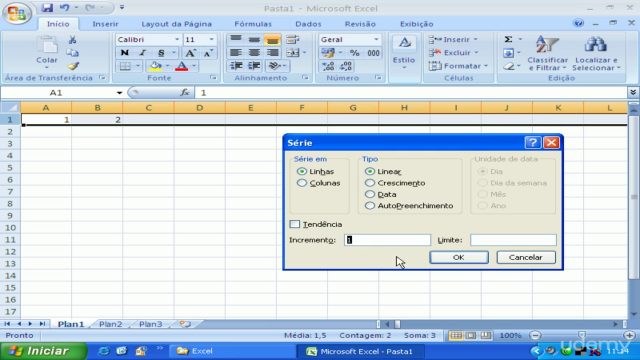This screenshot has width=640, height=360.
Task: Open the Exibição ribbon tab
Action: (x=416, y=24)
